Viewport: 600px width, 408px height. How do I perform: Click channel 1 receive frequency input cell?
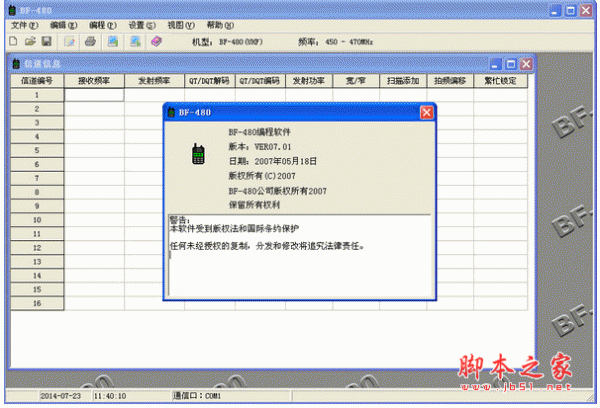pyautogui.click(x=94, y=95)
